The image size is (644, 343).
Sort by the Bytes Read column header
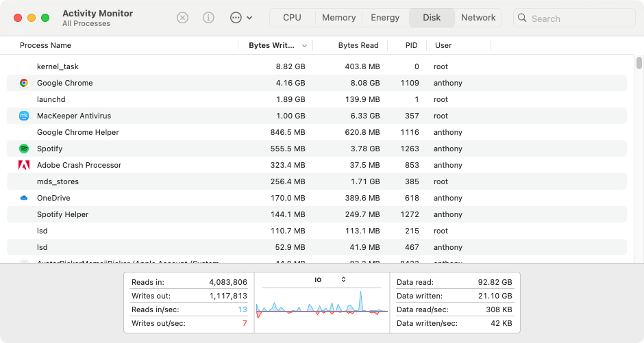coord(358,45)
